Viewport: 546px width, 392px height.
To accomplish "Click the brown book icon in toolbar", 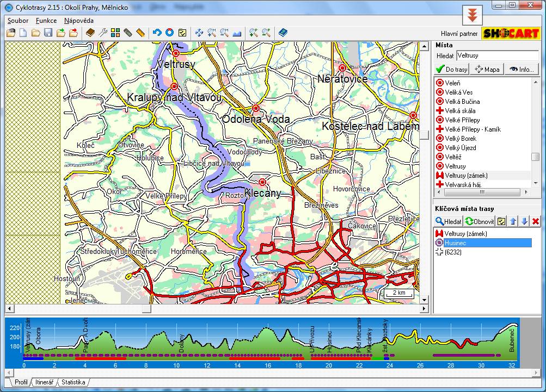I will click(90, 33).
